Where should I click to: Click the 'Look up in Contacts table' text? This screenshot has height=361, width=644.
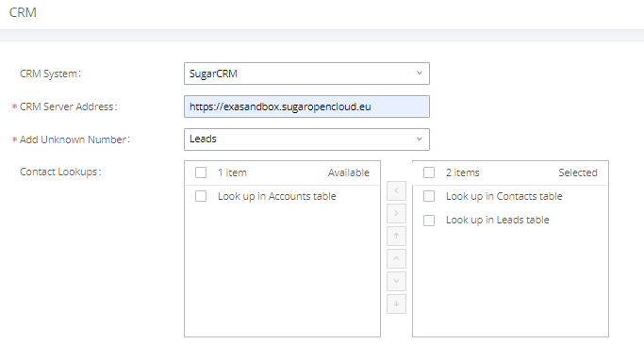point(504,196)
